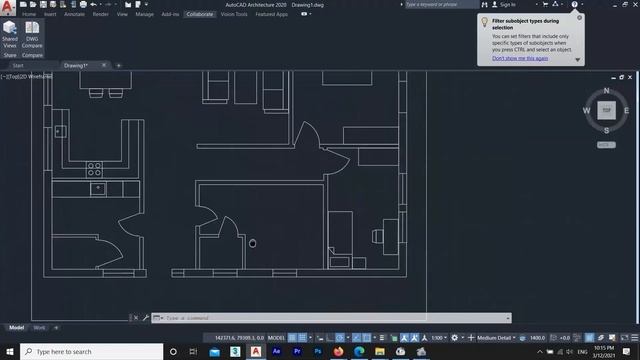Open the AutoCAD application menu logo

tap(7, 7)
